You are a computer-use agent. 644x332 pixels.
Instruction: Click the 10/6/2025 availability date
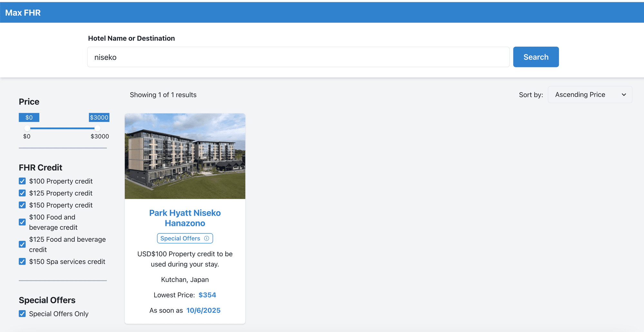(204, 310)
